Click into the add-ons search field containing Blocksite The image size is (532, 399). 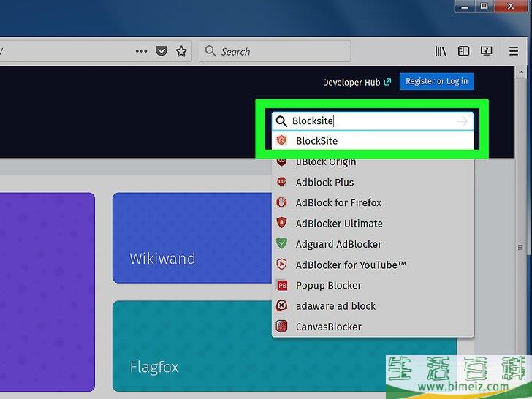[373, 121]
